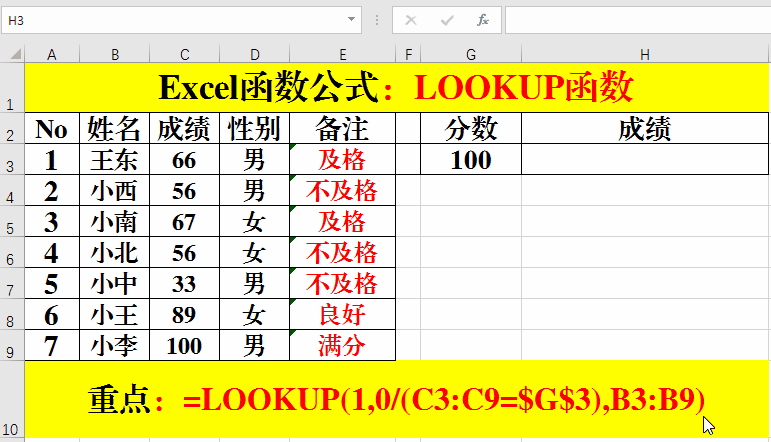
Task: Select column E header
Action: pos(343,55)
